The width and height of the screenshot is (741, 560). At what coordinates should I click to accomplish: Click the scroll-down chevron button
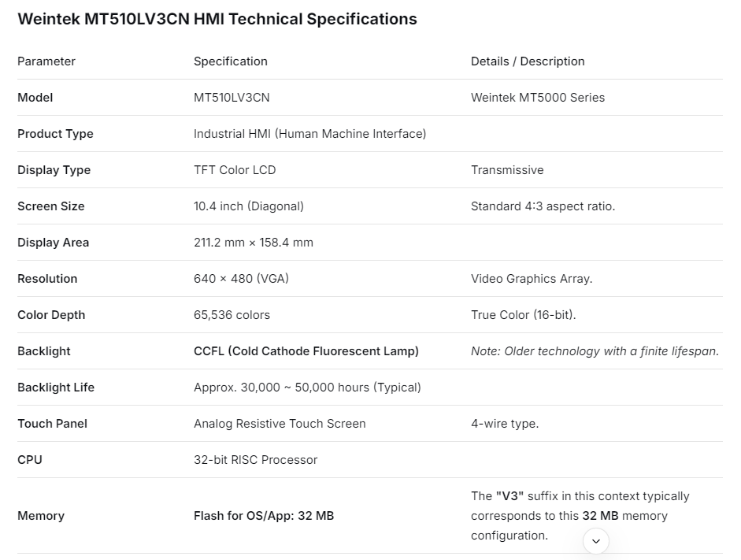point(596,541)
